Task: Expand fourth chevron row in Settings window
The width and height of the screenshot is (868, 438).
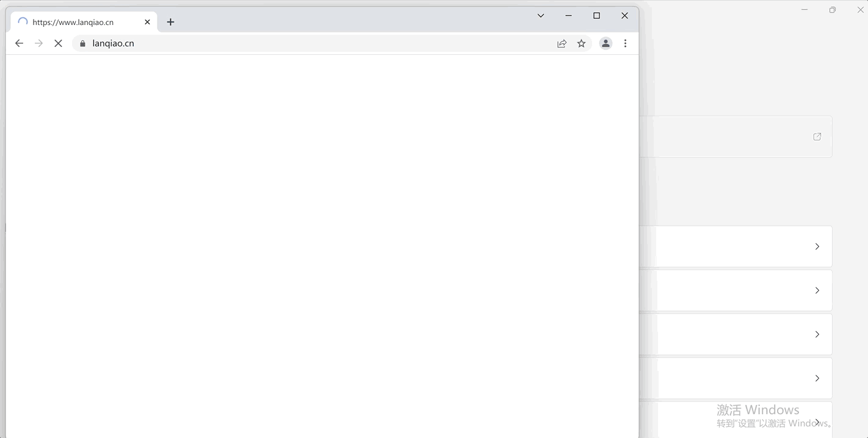Action: (x=817, y=378)
